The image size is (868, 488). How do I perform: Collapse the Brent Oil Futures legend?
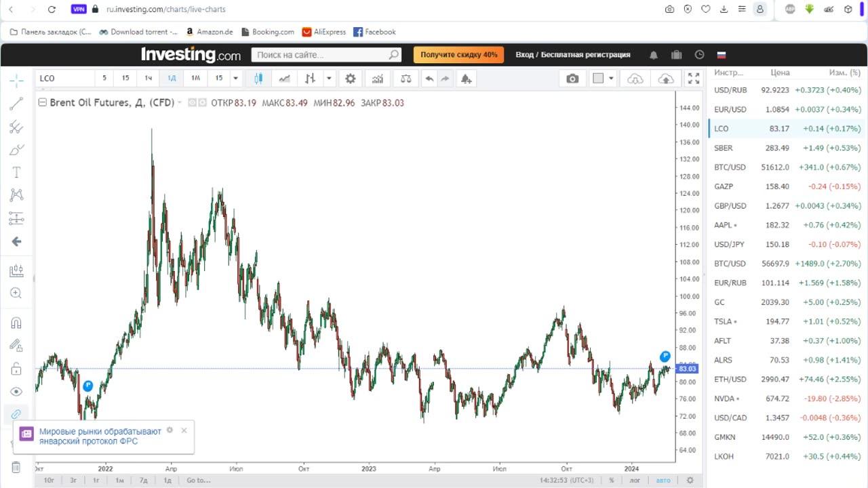43,103
